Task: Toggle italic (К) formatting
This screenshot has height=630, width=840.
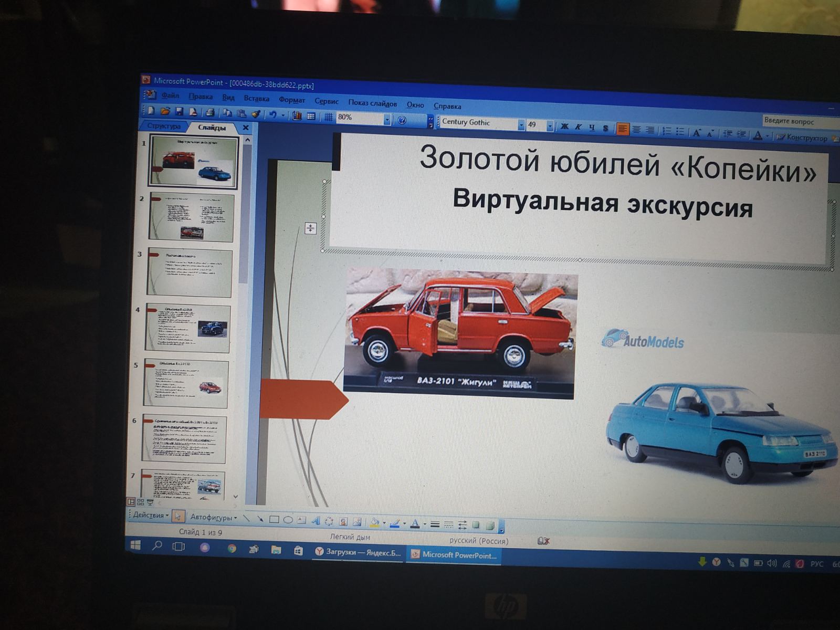Action: point(578,127)
